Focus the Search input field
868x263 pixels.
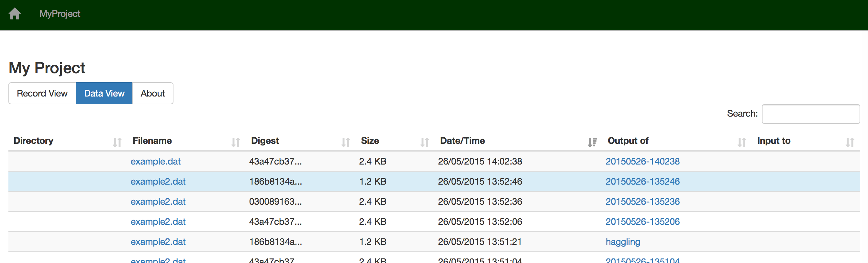pos(811,114)
